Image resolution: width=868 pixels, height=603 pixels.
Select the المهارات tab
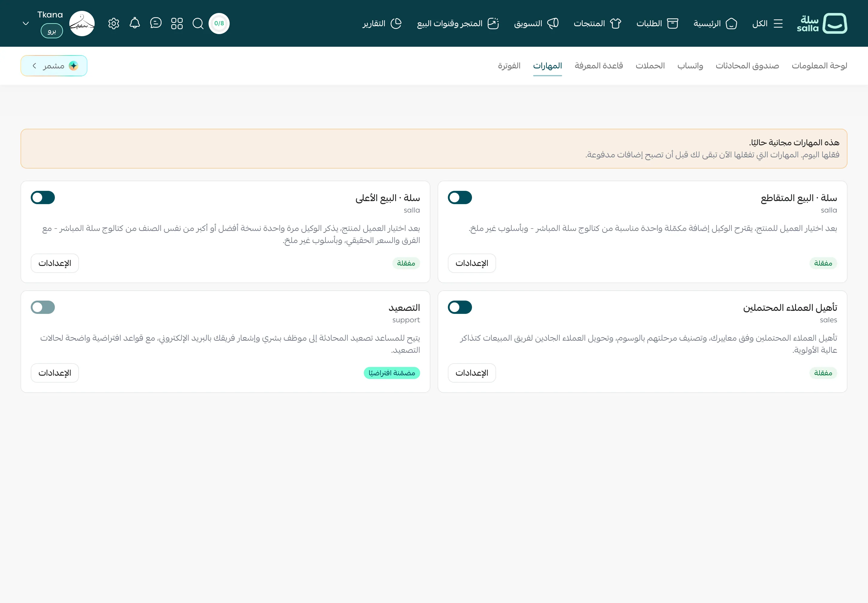547,66
